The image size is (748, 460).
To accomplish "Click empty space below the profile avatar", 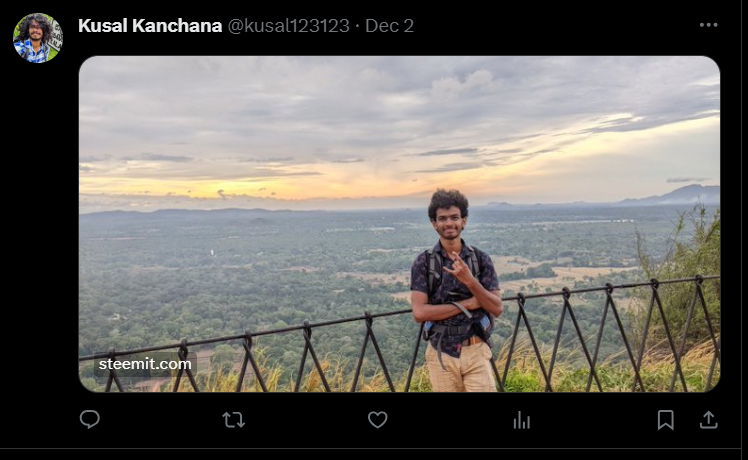I will pyautogui.click(x=38, y=239).
